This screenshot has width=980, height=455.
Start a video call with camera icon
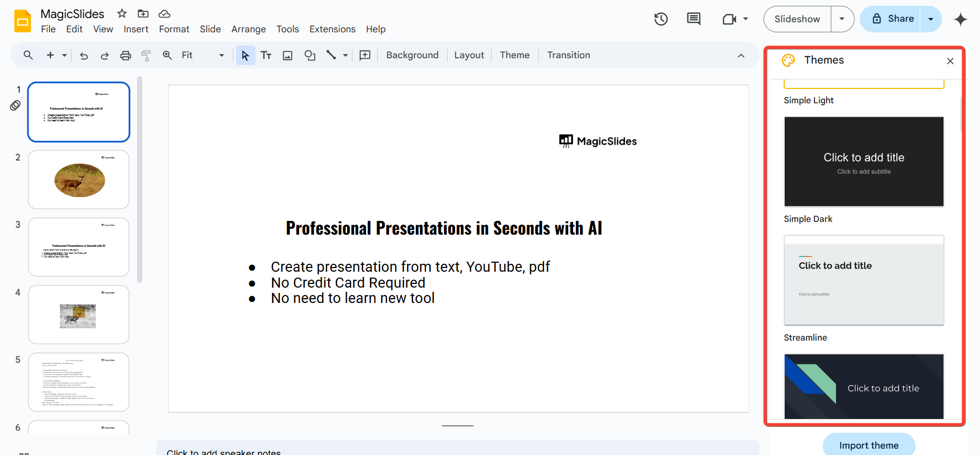(729, 19)
